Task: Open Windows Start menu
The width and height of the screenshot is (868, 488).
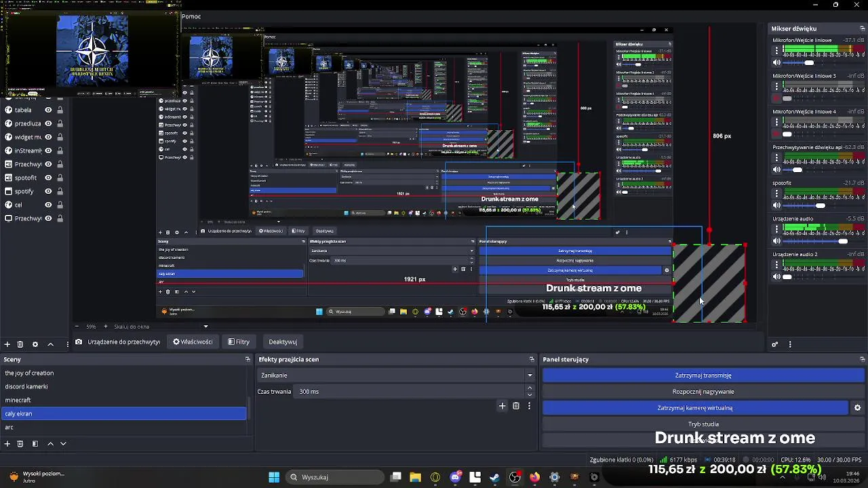Action: coord(274,477)
